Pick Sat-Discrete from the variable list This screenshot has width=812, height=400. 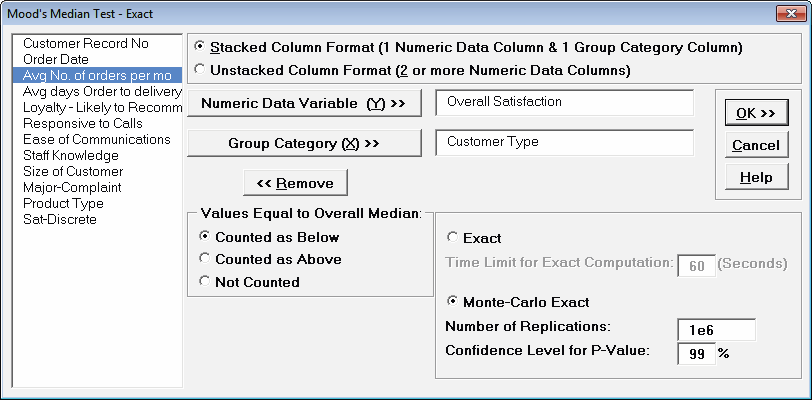[60, 219]
